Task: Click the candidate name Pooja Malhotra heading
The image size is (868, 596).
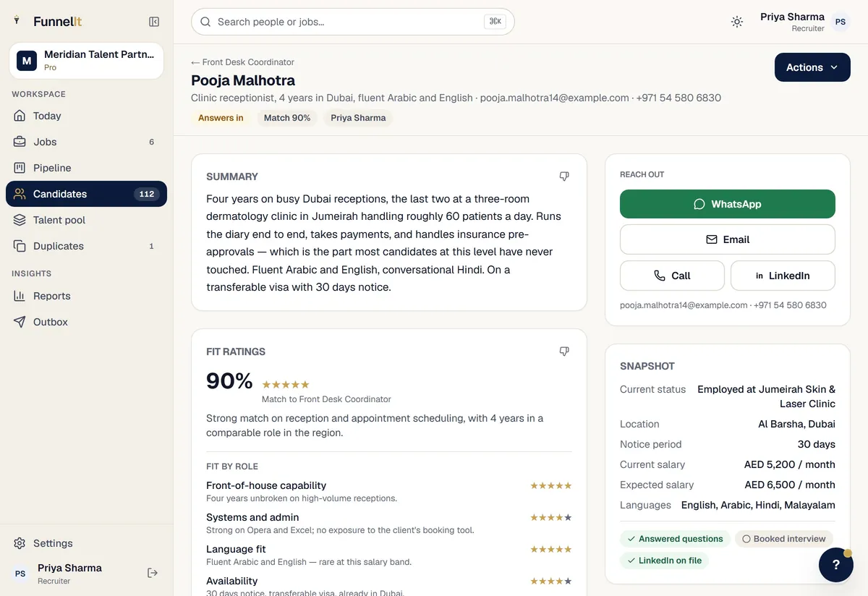Action: click(x=243, y=80)
